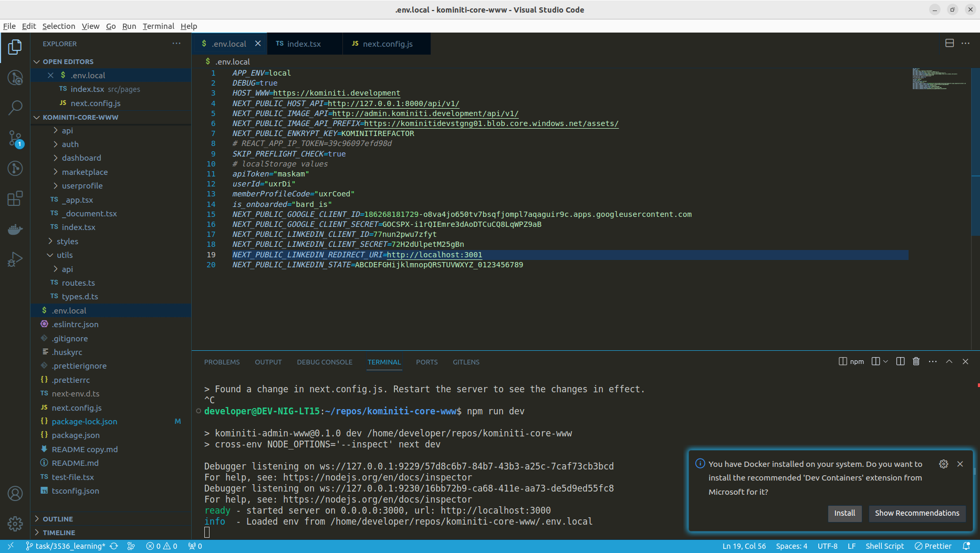Expand the marketplace folder
Screen dimensions: 980x553
point(85,172)
